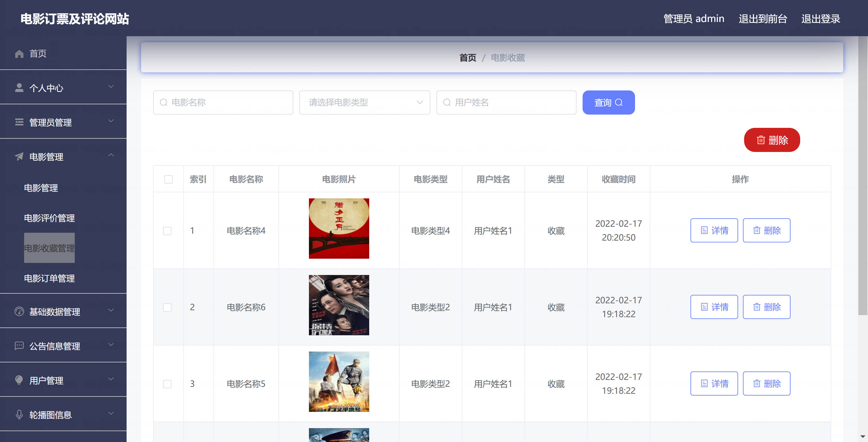
Task: Click the magnifier icon in 查询 button
Action: (619, 102)
